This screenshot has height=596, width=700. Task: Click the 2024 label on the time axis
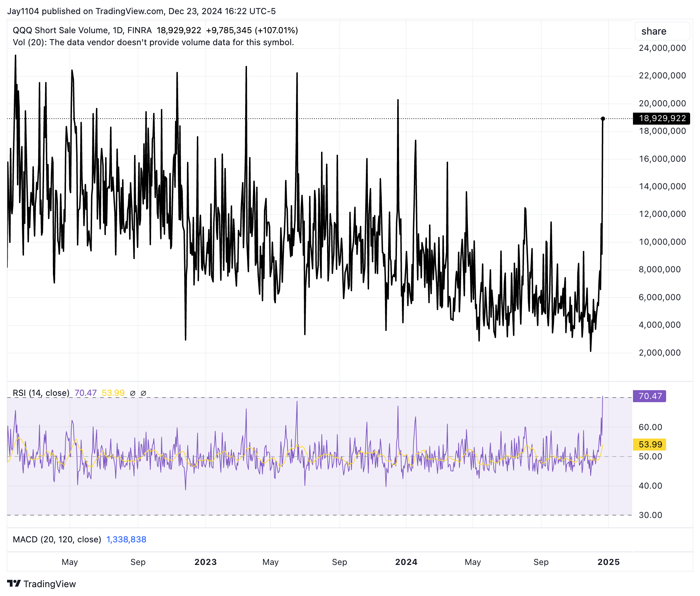pos(406,562)
